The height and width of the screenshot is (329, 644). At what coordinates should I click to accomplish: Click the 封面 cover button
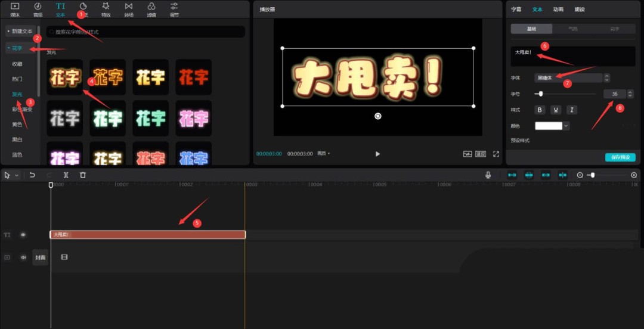click(x=41, y=257)
